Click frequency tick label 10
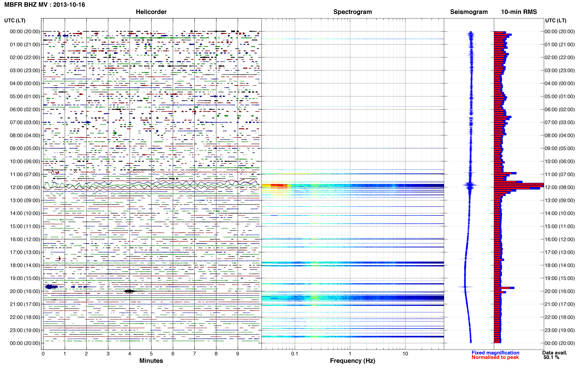The image size is (588, 368). 405,354
